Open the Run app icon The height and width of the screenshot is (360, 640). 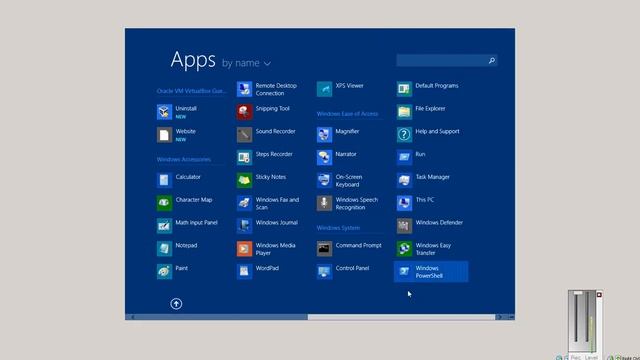point(404,158)
